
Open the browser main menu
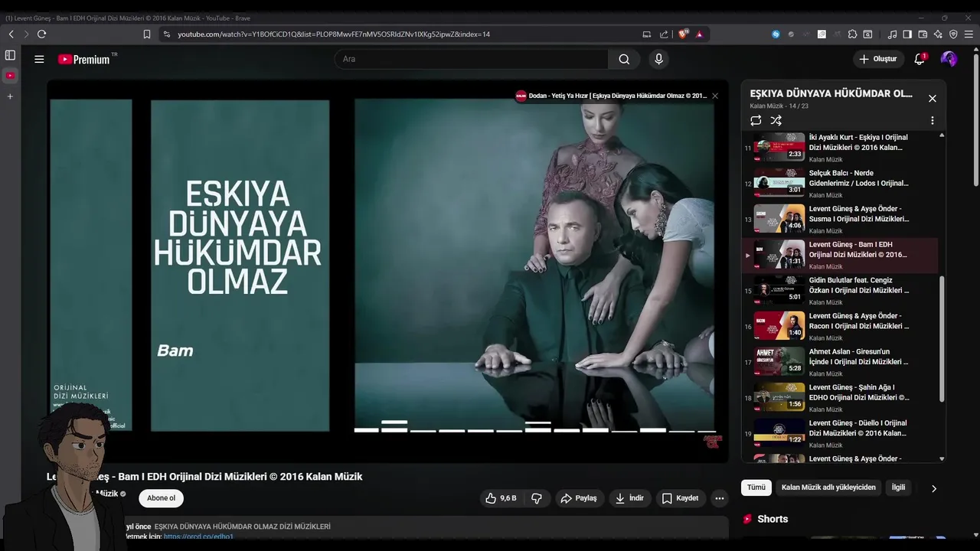point(969,34)
